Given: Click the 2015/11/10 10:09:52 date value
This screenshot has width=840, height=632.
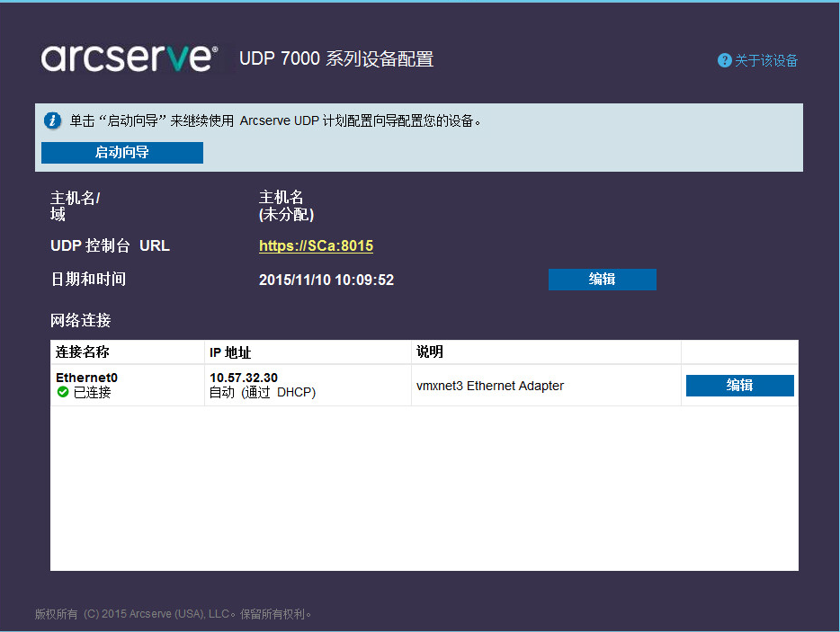Looking at the screenshot, I should tap(326, 280).
